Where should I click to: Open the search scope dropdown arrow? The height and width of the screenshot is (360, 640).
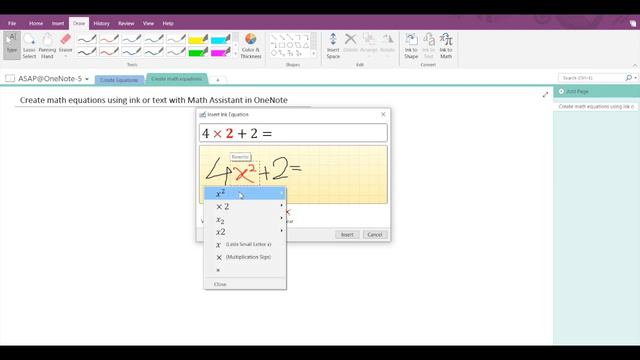pyautogui.click(x=636, y=78)
